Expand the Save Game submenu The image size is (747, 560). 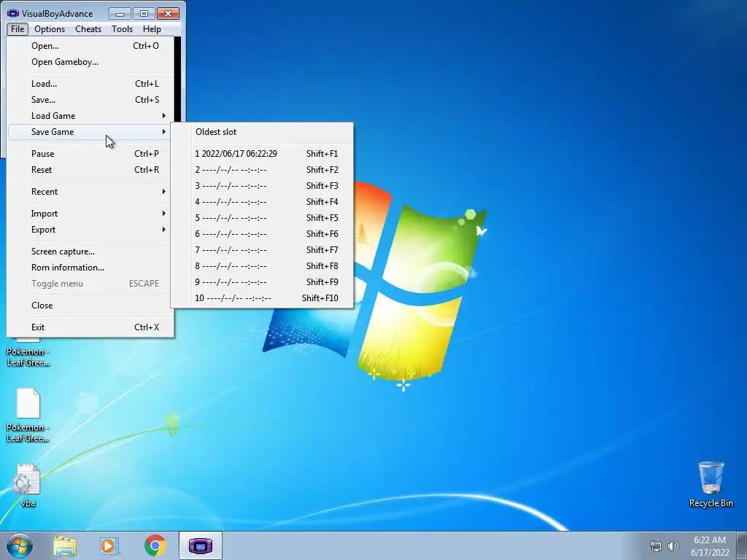tap(90, 132)
